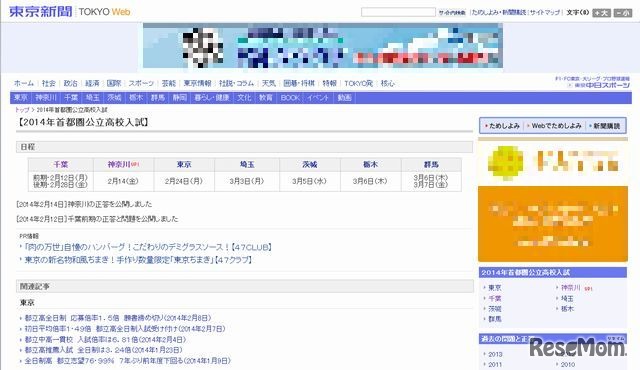Screen dimensions: 640x370
Task: Focus the site search input field
Action: [398, 12]
